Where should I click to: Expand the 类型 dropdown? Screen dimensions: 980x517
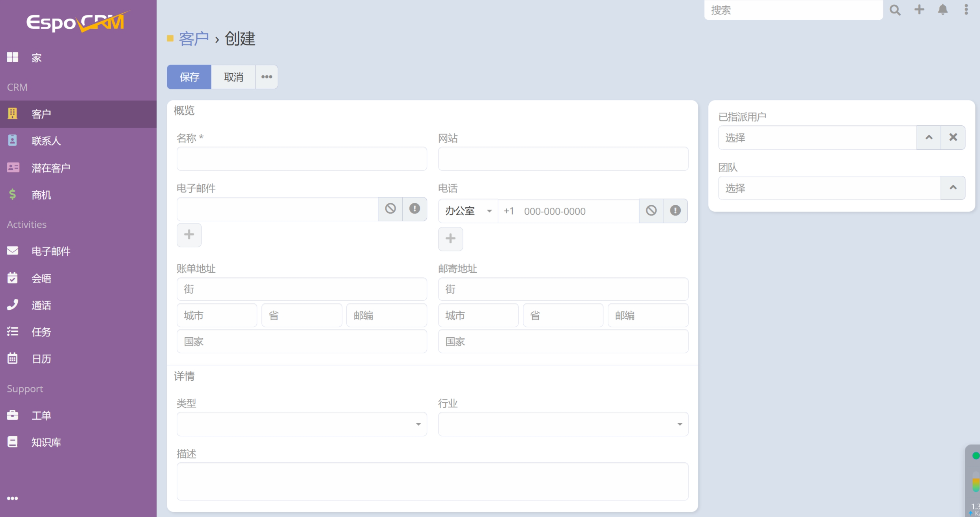click(x=302, y=424)
